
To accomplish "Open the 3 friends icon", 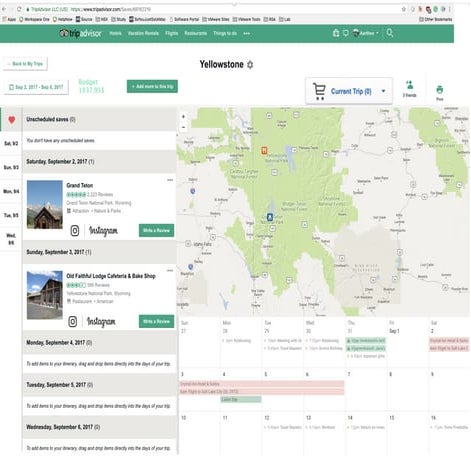I will [409, 89].
